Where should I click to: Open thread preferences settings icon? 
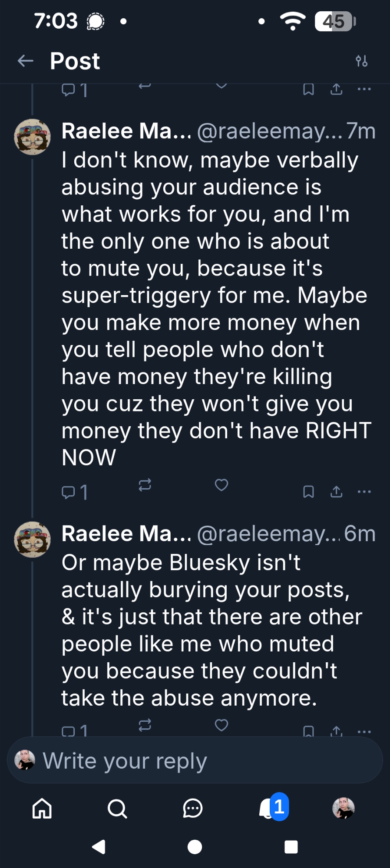(361, 61)
